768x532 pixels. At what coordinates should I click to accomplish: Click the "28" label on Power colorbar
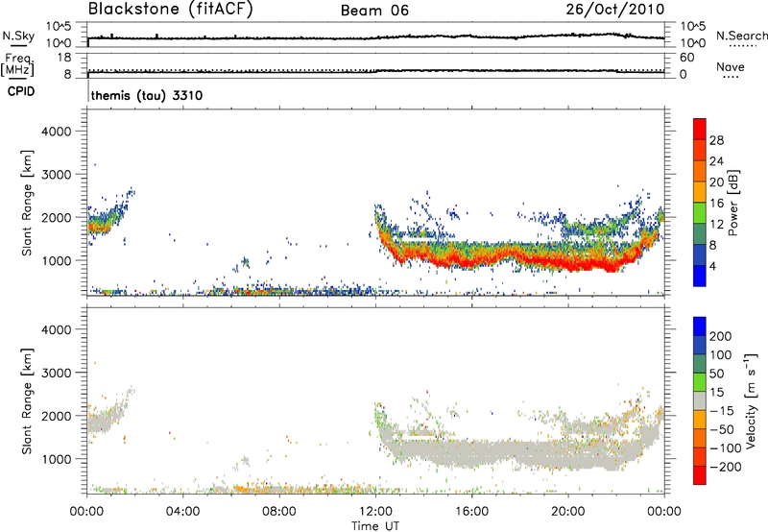(x=716, y=140)
